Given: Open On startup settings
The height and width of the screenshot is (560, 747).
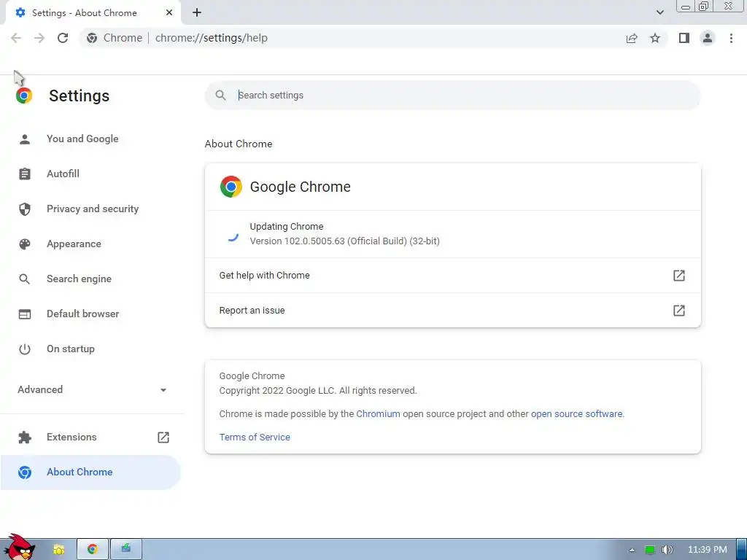Looking at the screenshot, I should point(90,349).
